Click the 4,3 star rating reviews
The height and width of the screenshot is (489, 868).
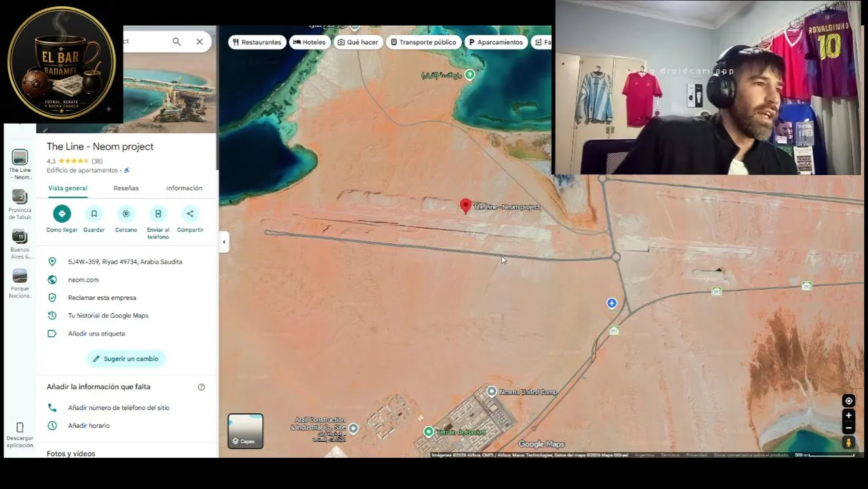point(75,161)
